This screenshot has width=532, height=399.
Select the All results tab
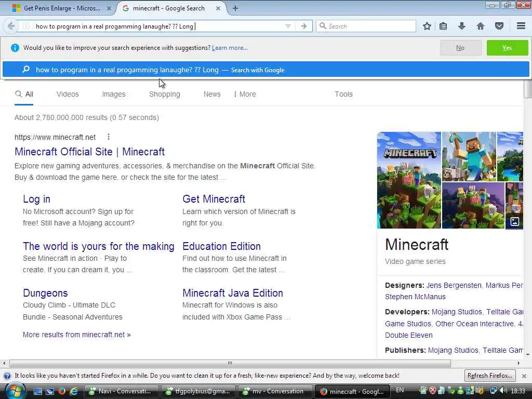[24, 95]
